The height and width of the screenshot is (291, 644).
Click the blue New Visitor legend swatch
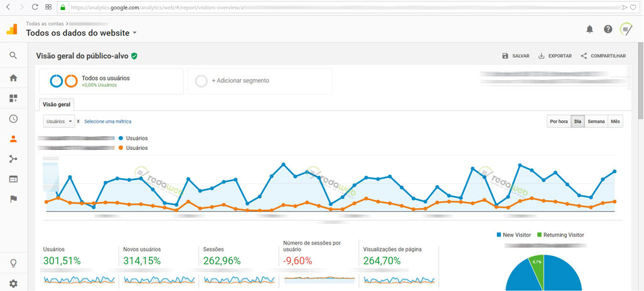tap(498, 235)
